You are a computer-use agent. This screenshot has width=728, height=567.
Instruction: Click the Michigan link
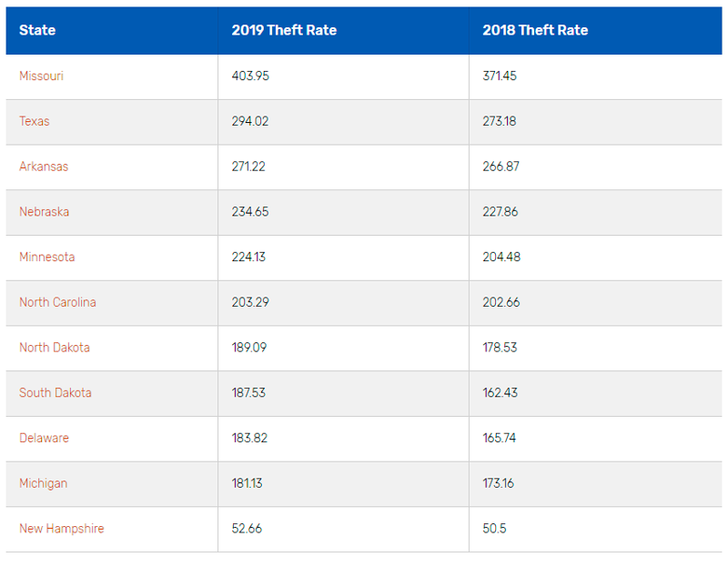pos(43,483)
